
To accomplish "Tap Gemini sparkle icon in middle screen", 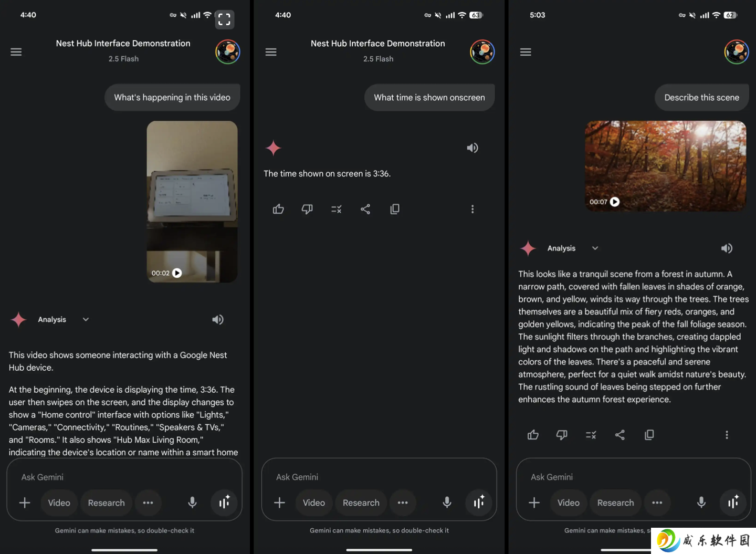I will click(274, 148).
